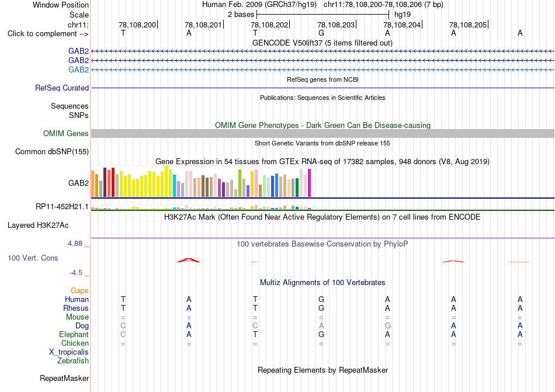This screenshot has width=555, height=392.
Task: Click the 100 Vert. Cons track label
Action: (33, 258)
